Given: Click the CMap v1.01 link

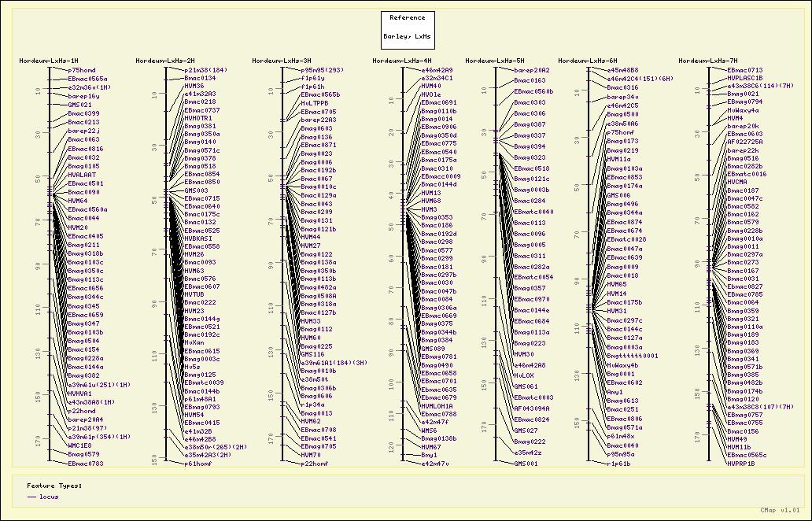Looking at the screenshot, I should coord(780,510).
